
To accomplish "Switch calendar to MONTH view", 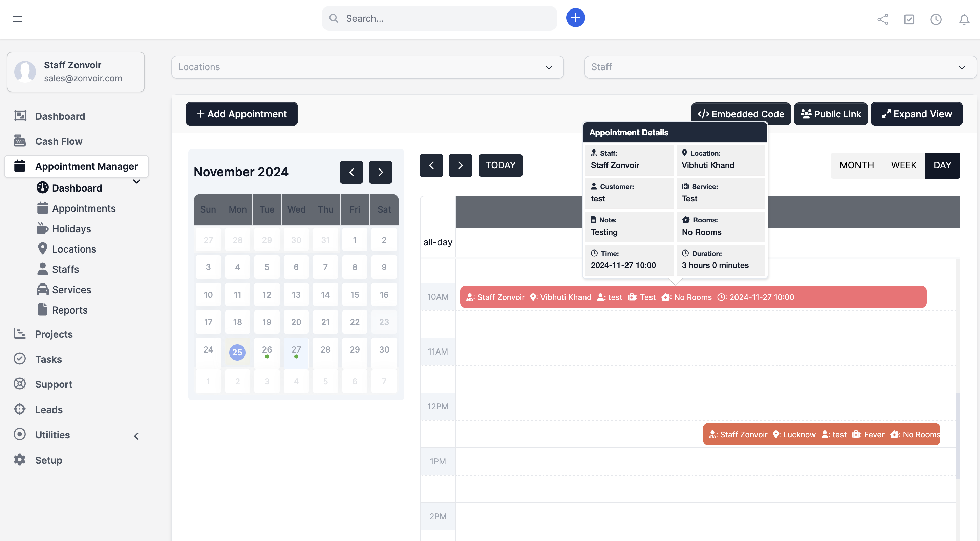I will click(x=856, y=165).
